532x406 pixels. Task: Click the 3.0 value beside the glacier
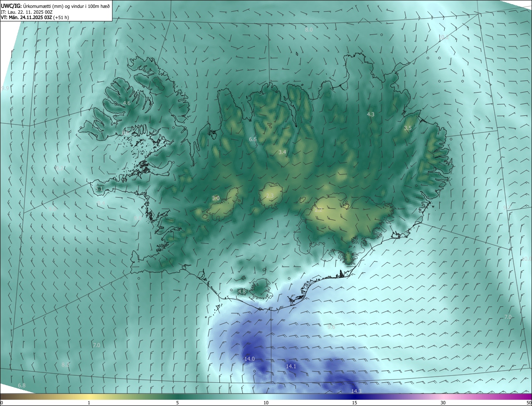pos(216,198)
